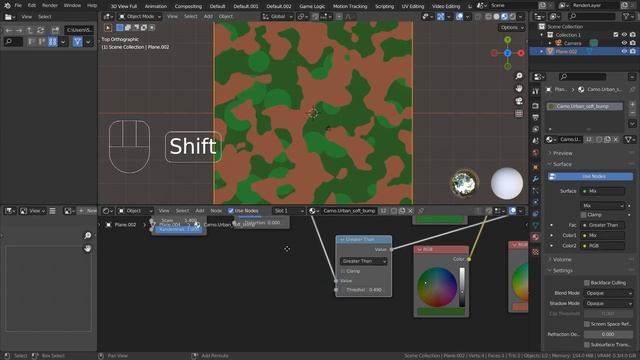This screenshot has height=360, width=640.
Task: Click the file browser parent directory icon
Action: 29,30
